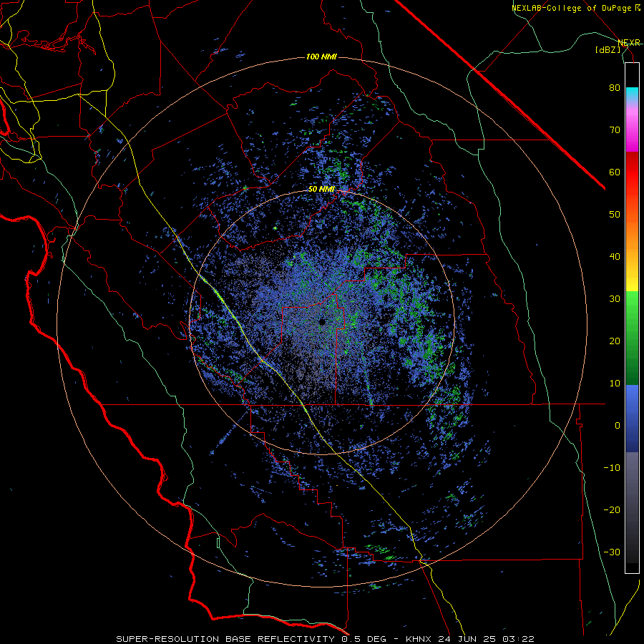The height and width of the screenshot is (644, 644).
Task: Click the 0 dBZ scale tick label
Action: tap(618, 426)
